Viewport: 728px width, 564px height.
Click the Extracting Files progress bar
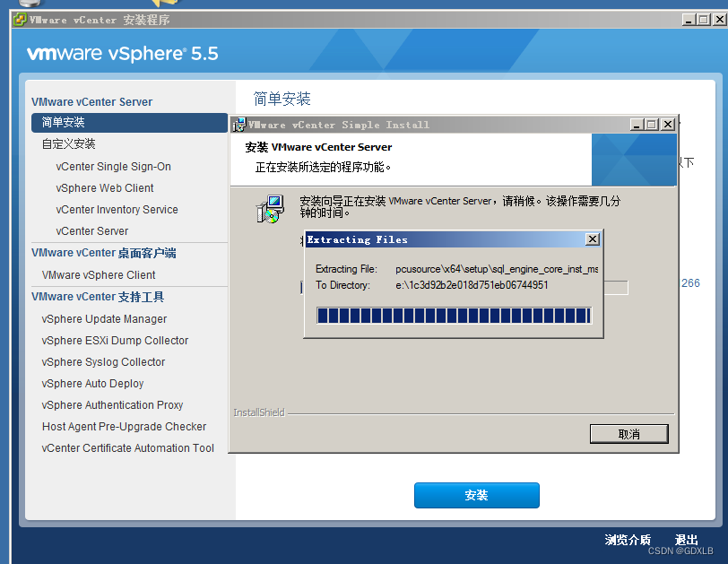454,316
